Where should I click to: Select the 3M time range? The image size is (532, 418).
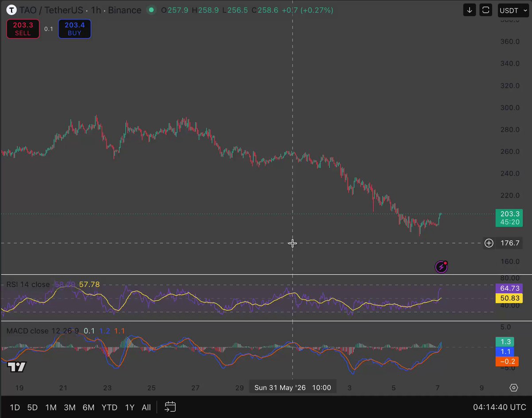point(69,407)
